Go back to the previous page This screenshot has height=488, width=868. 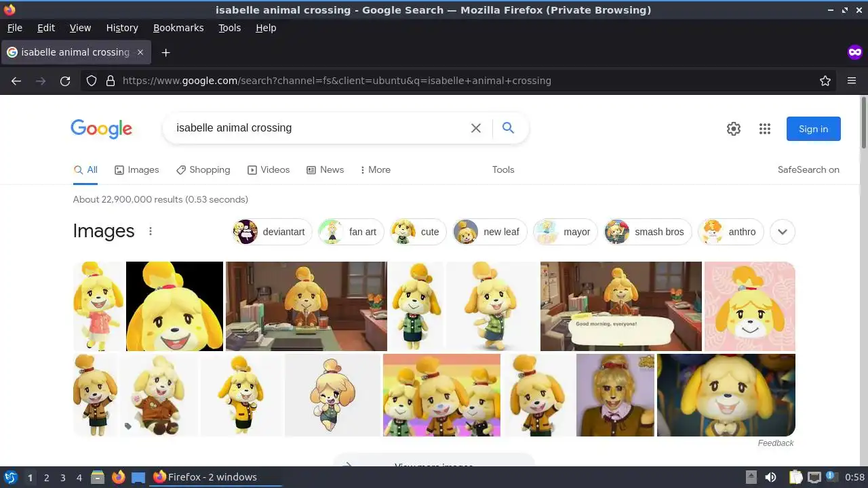click(x=16, y=81)
